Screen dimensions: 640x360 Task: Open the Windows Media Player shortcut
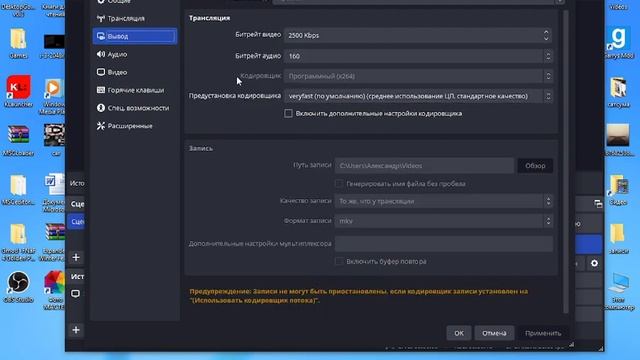tap(54, 96)
